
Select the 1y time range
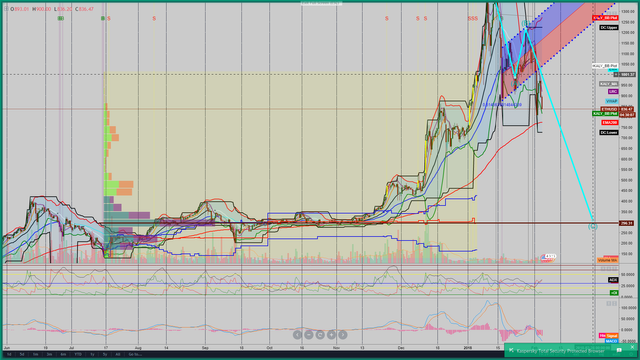(92, 354)
